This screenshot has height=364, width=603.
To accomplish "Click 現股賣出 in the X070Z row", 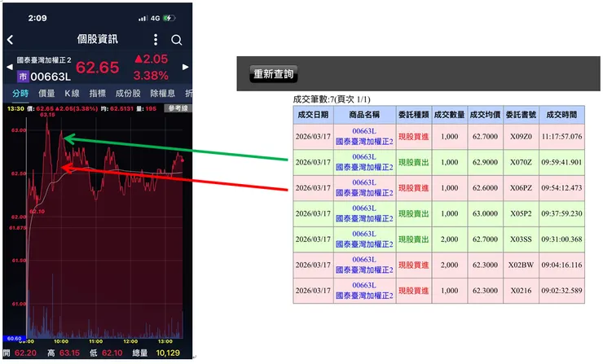I will click(414, 162).
